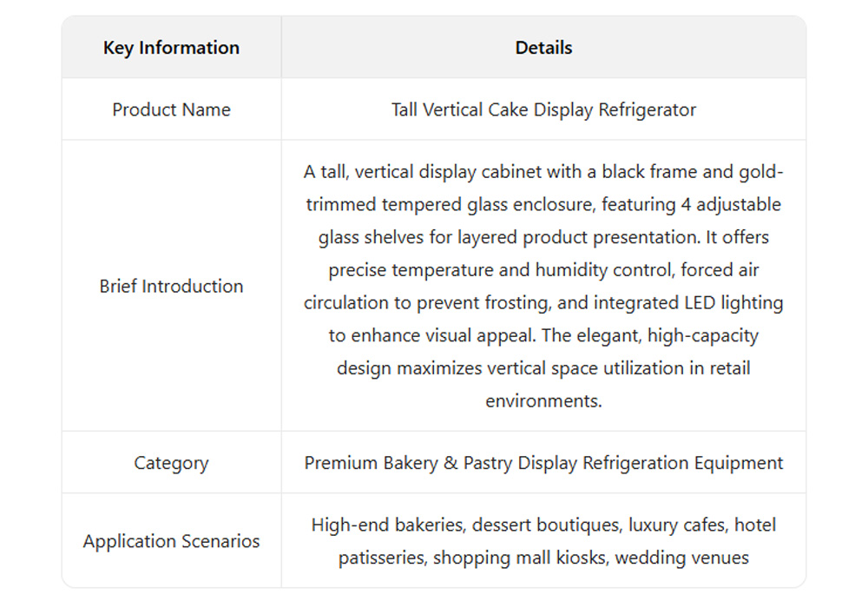Click the Tall Vertical Cake Display Refrigerator text
868x608 pixels.
click(x=543, y=109)
